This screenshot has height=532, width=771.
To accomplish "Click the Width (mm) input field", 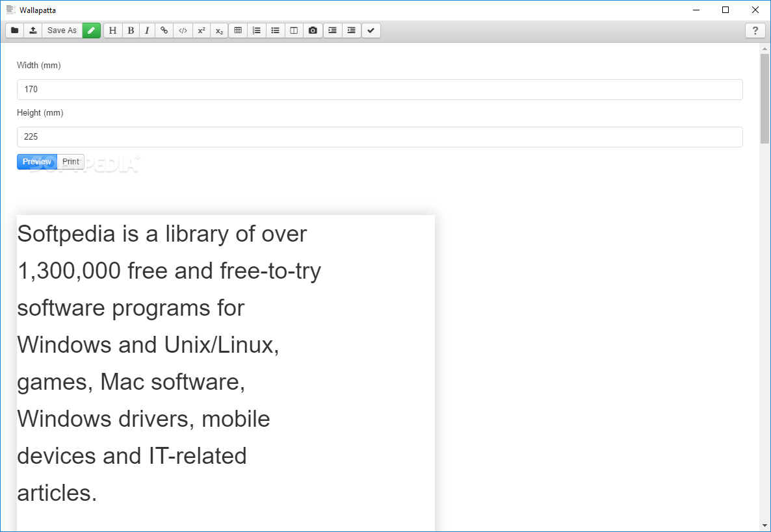I will point(380,90).
